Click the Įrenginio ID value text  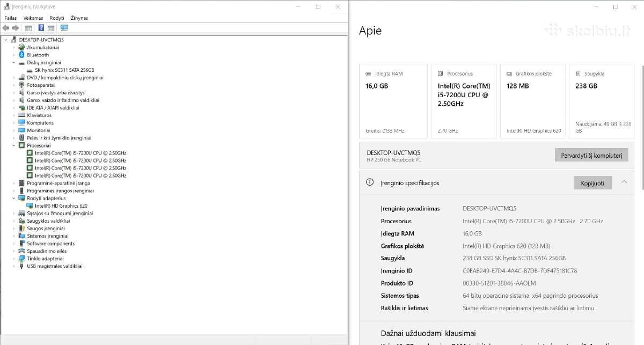(519, 271)
